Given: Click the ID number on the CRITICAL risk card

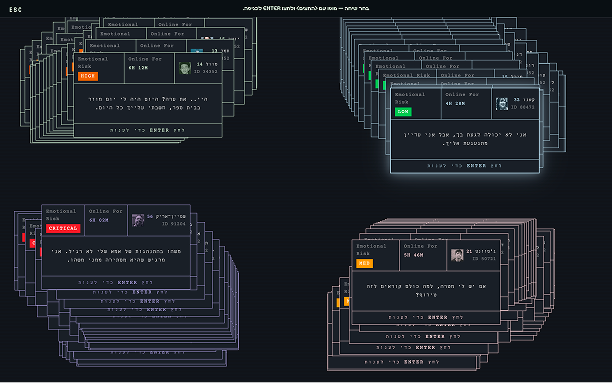Looking at the screenshot, I should point(174,224).
